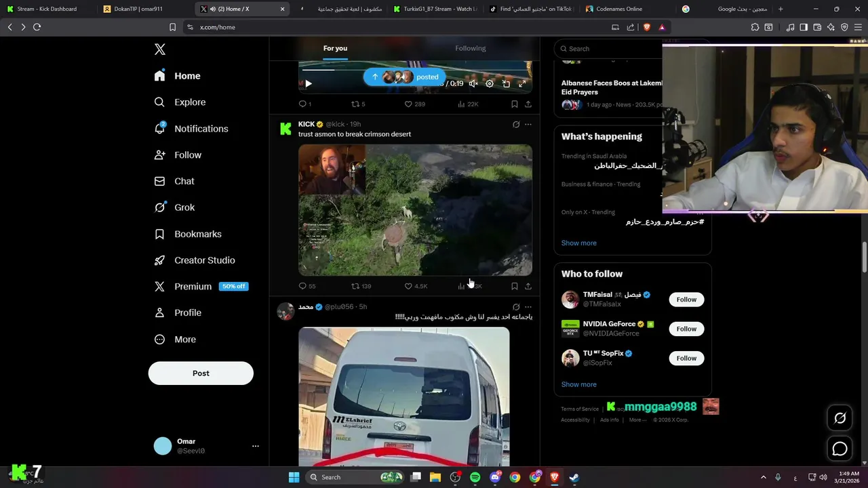The width and height of the screenshot is (868, 488).
Task: Click the Post button
Action: point(201,373)
